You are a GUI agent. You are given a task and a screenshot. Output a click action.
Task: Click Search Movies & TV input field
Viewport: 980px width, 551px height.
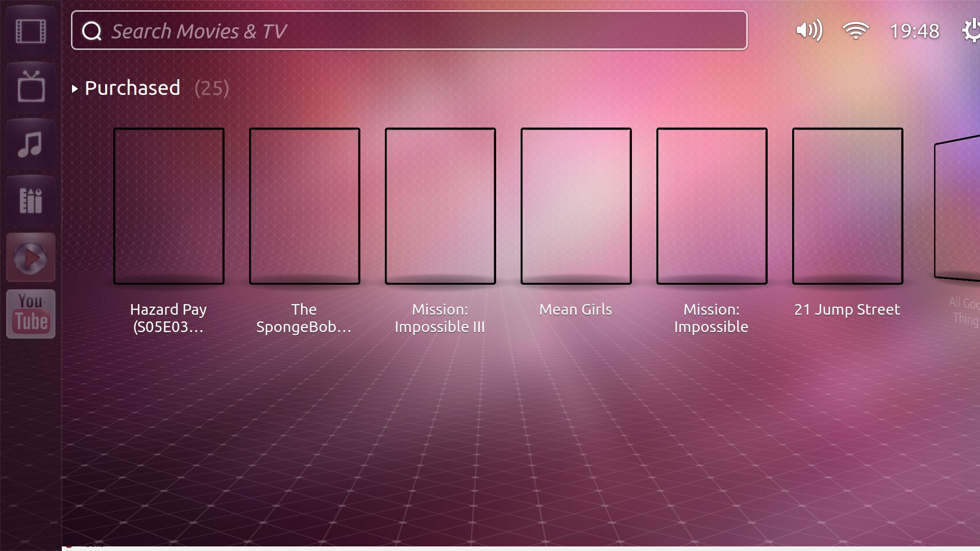[410, 31]
